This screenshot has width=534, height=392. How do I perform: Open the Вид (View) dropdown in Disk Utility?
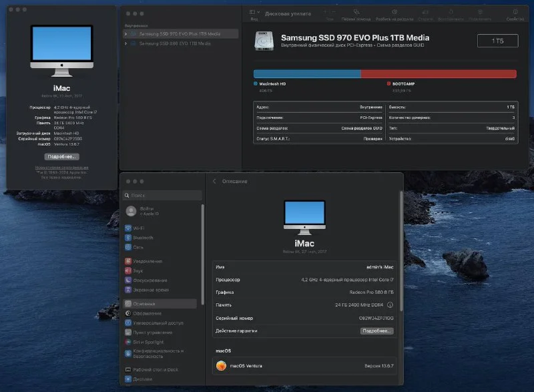(x=254, y=13)
